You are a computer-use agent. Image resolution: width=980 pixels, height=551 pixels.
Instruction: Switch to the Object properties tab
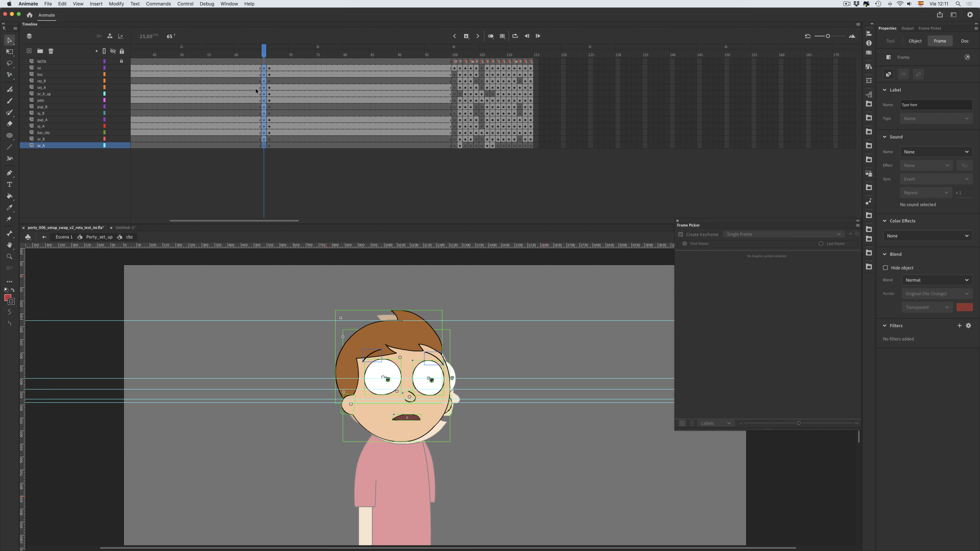tap(915, 41)
